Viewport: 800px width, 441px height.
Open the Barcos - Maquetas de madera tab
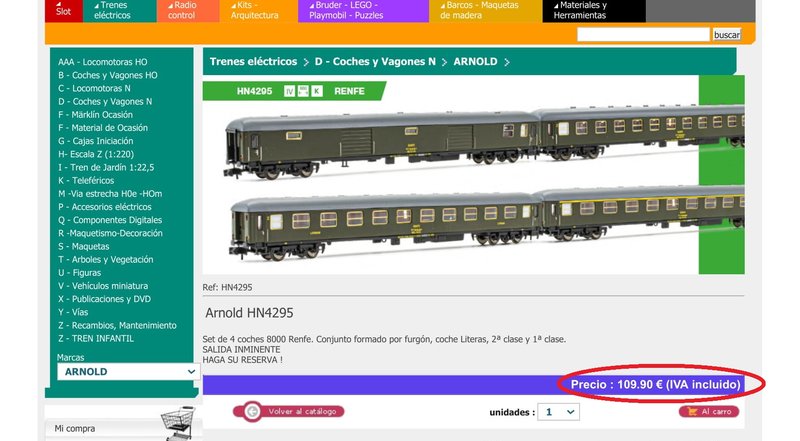[485, 11]
